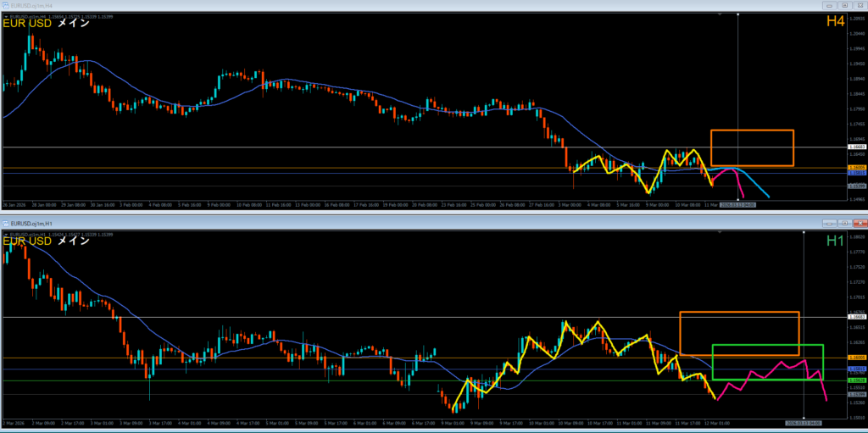Click the vertical line date label on H1
Image resolution: width=868 pixels, height=433 pixels.
[803, 421]
